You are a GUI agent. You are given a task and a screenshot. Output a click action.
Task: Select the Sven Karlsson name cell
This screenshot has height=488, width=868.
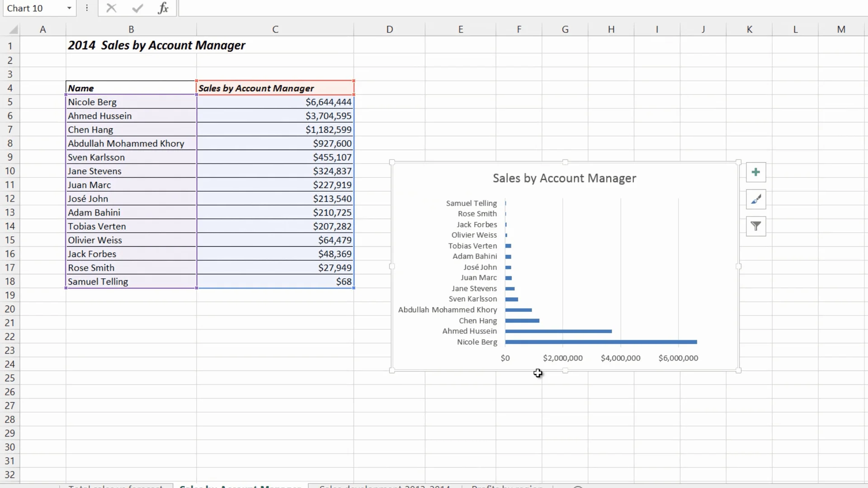(x=131, y=157)
